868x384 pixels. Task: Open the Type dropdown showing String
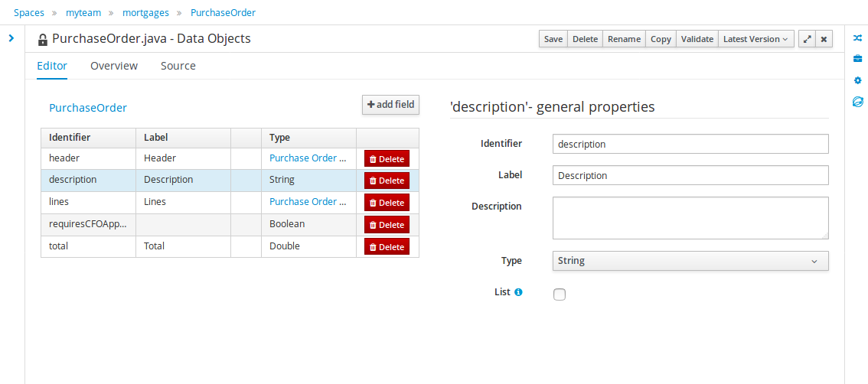[690, 261]
